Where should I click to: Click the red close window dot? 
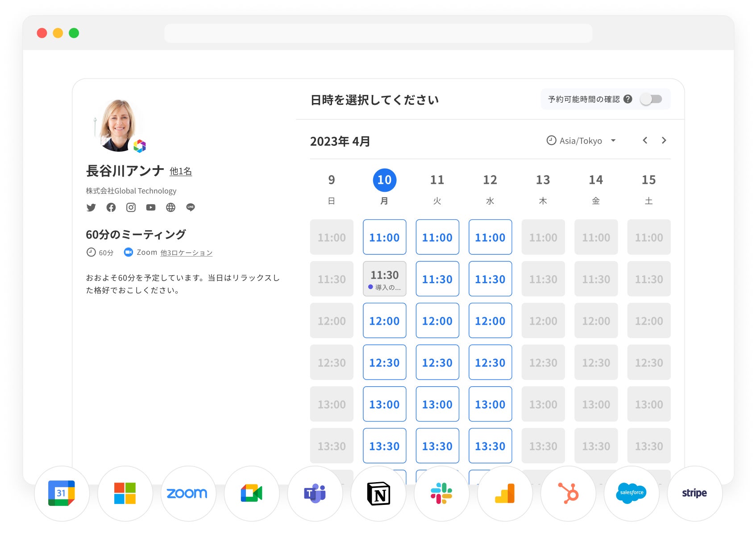pyautogui.click(x=42, y=33)
